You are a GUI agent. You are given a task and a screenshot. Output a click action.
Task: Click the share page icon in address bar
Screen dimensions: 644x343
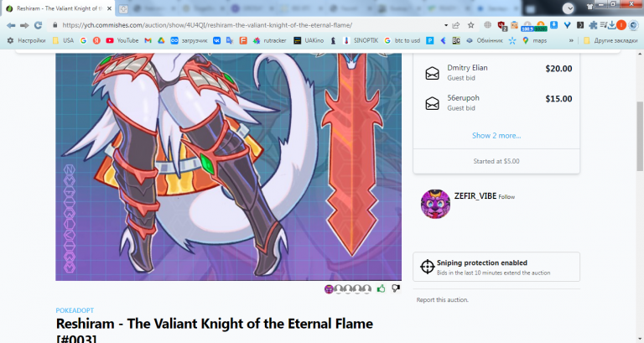pos(456,25)
